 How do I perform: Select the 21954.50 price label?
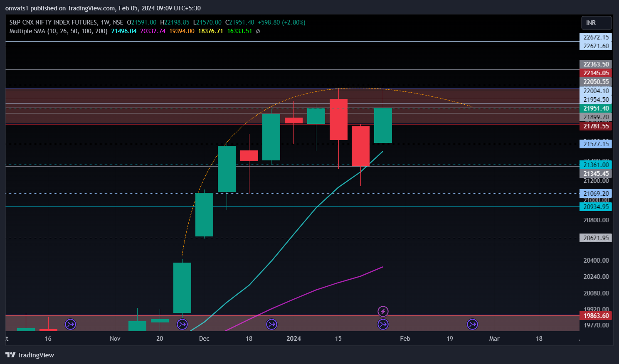596,100
